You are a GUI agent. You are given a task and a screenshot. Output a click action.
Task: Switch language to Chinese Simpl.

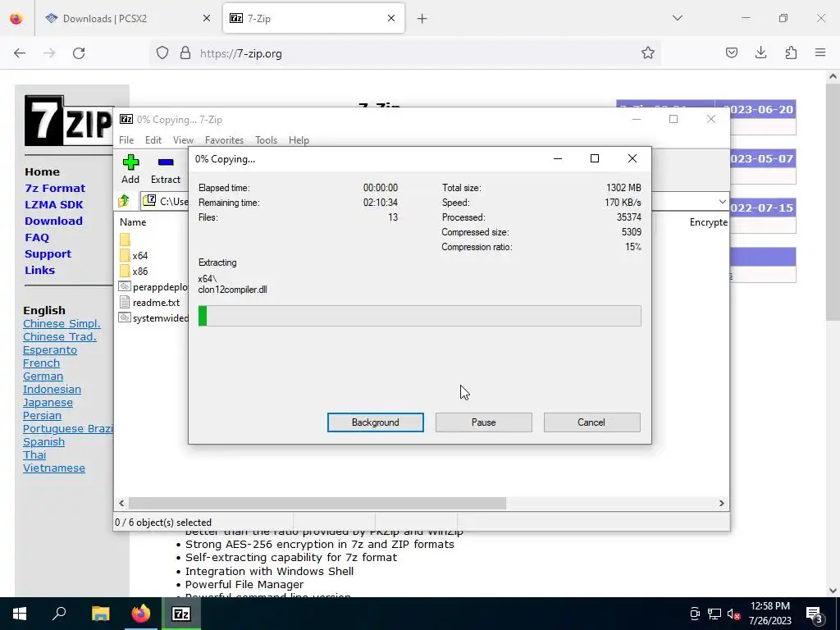pos(62,323)
